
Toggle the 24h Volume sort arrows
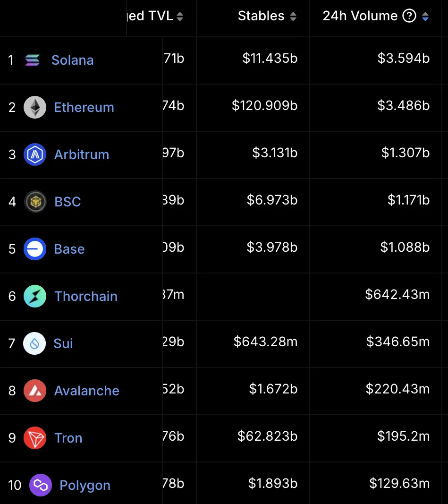425,17
